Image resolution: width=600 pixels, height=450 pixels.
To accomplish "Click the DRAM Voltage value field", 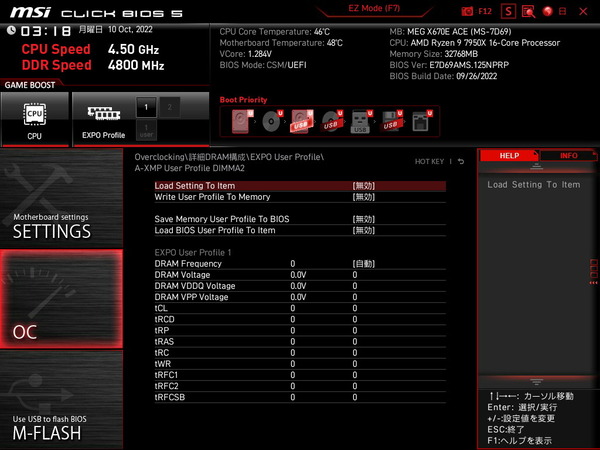I will (x=355, y=275).
